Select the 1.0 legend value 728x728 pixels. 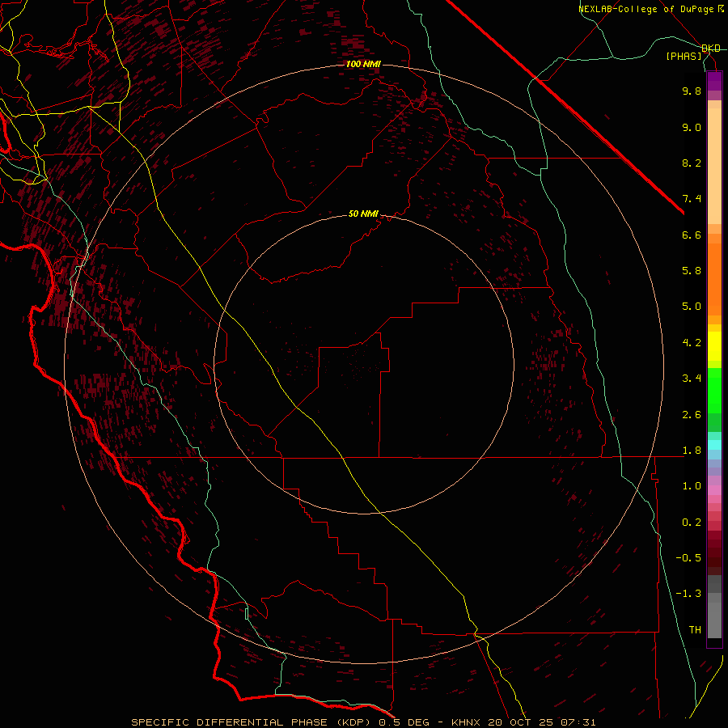[692, 486]
